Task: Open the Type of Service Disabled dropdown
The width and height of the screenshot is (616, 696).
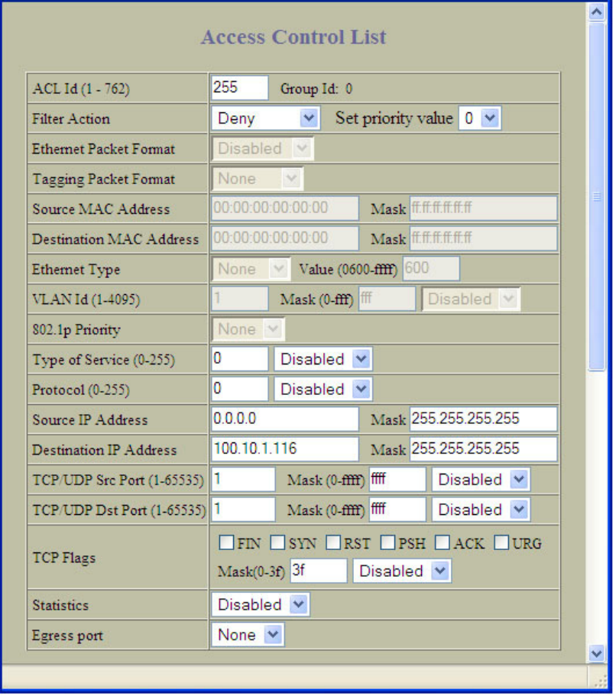Action: pos(323,359)
